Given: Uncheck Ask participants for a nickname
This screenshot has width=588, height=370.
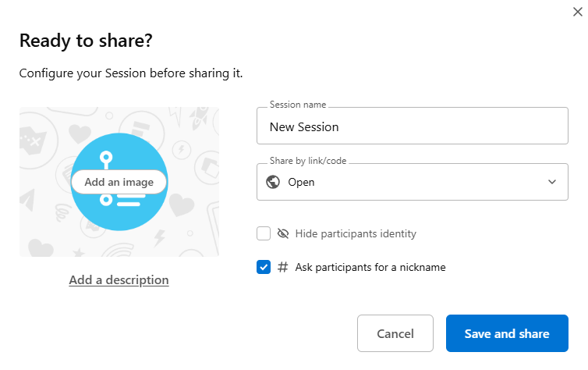Looking at the screenshot, I should point(264,267).
